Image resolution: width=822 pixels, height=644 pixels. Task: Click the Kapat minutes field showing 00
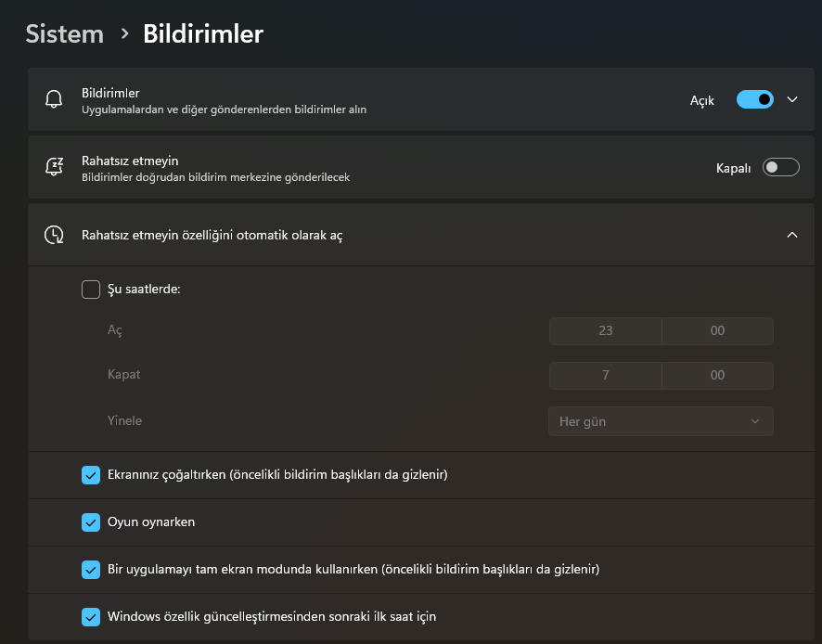[717, 375]
